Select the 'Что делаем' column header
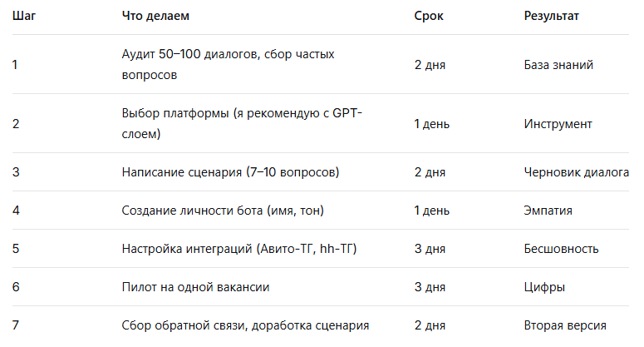The width and height of the screenshot is (644, 347). [155, 16]
